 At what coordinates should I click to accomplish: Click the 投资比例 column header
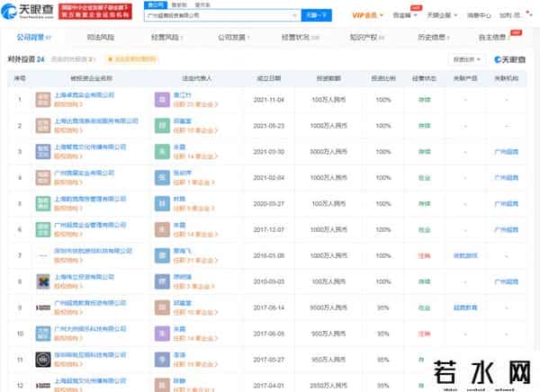[x=383, y=78]
